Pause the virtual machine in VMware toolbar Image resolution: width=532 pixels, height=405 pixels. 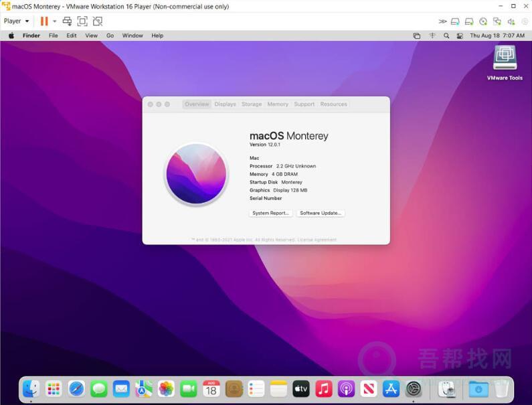click(x=43, y=21)
